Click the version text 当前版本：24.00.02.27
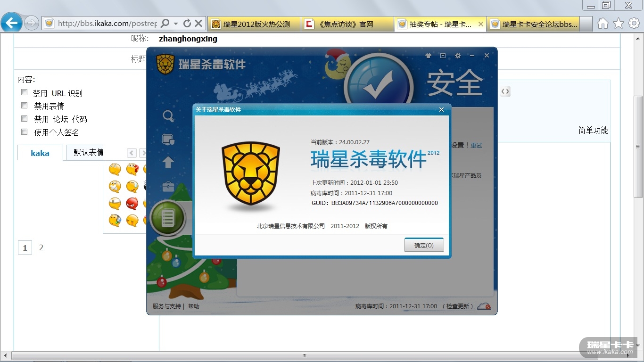 point(340,142)
